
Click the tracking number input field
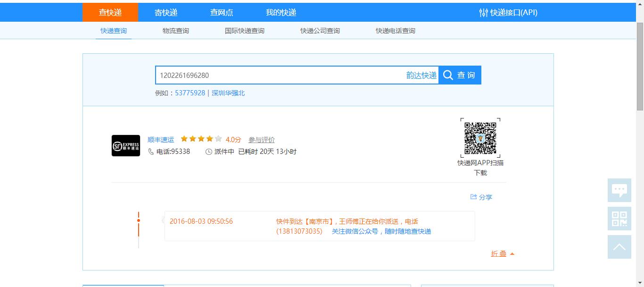coord(278,76)
